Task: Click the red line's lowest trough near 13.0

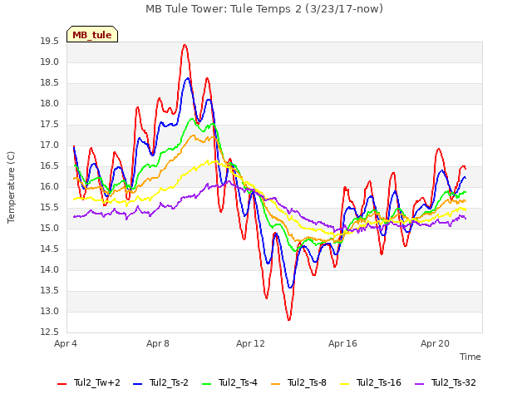Action: (288, 319)
